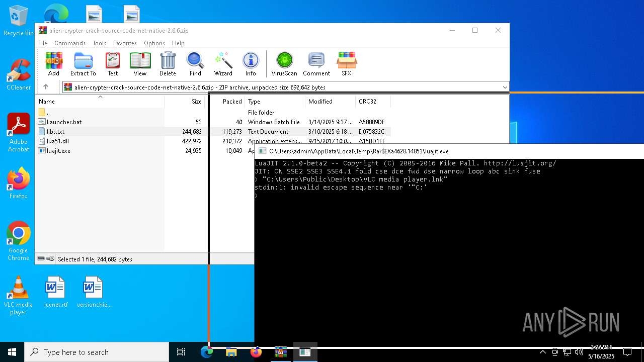This screenshot has height=362, width=644.
Task: Open the Favorites menu
Action: tap(125, 43)
